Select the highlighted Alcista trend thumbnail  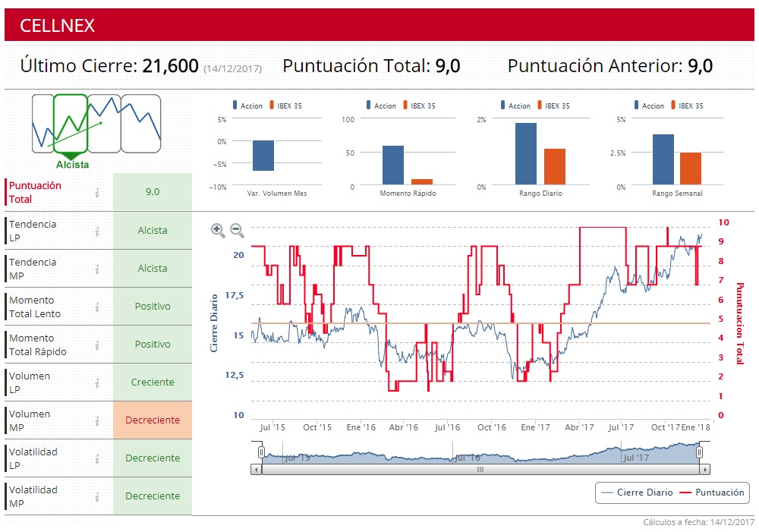[71, 124]
